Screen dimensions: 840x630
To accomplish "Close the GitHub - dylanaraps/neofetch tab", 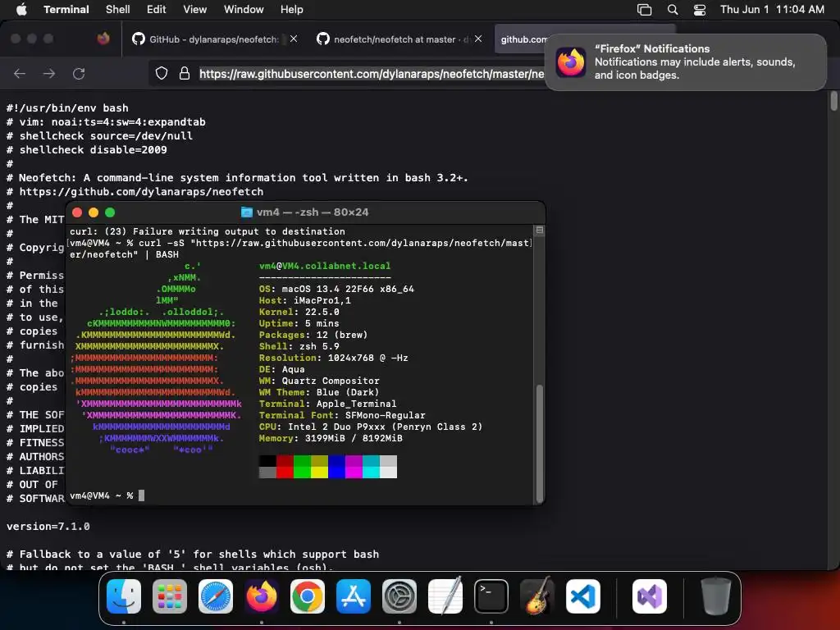I will 294,39.
